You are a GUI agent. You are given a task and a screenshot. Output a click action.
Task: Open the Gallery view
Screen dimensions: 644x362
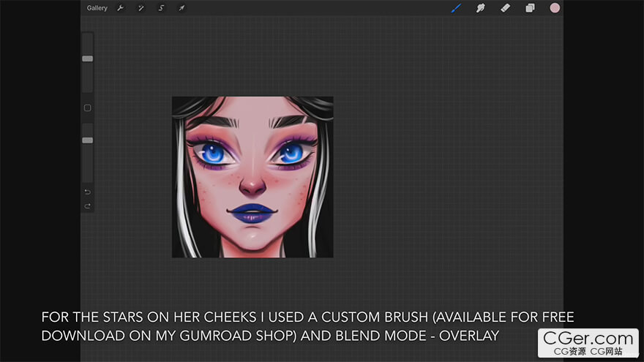[97, 8]
